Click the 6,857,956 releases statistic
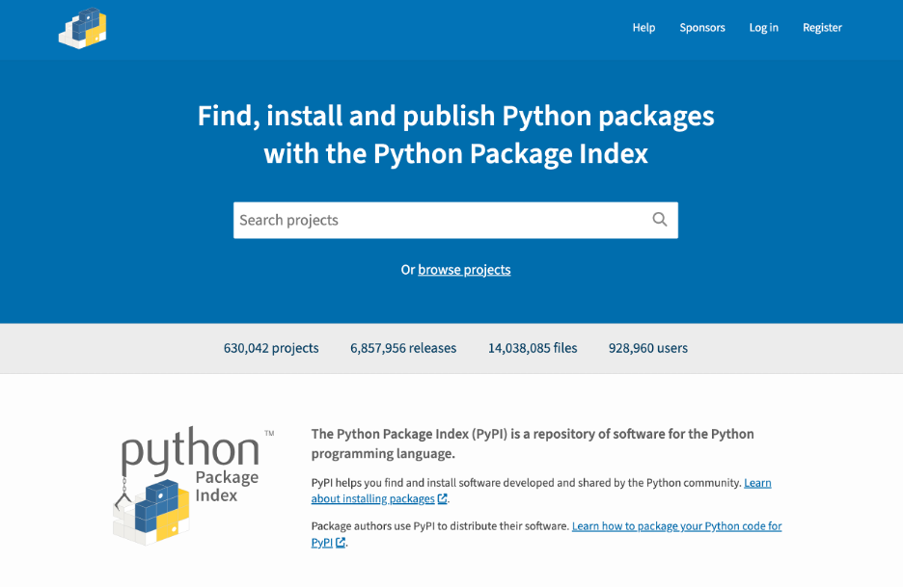903x588 pixels. pyautogui.click(x=403, y=348)
